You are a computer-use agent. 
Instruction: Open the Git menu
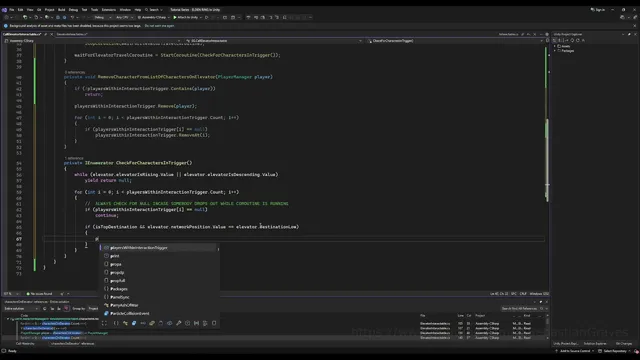tap(39, 9)
